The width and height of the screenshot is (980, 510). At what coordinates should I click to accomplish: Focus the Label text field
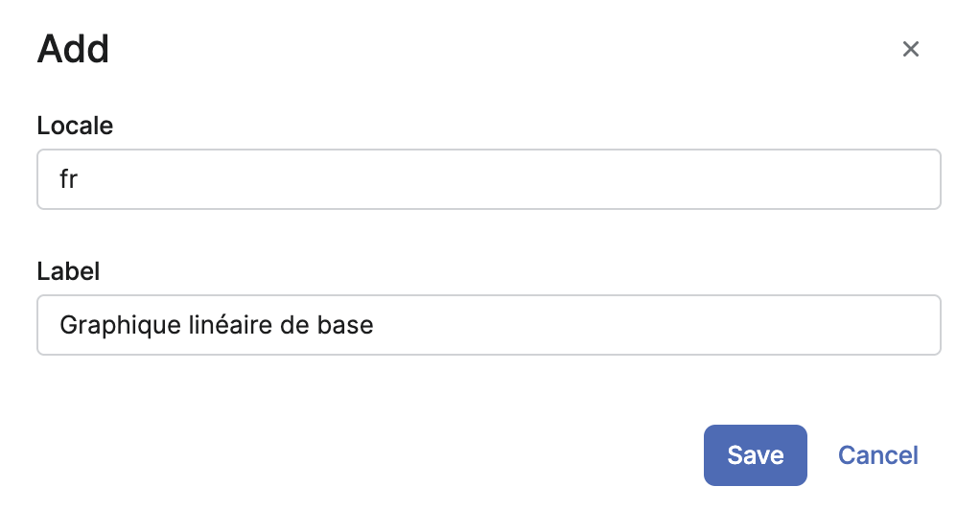(x=488, y=325)
